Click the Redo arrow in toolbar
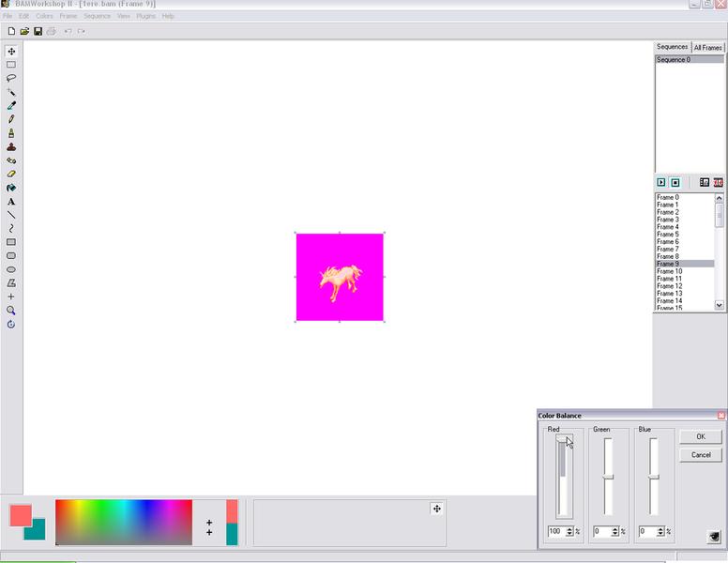Image resolution: width=728 pixels, height=563 pixels. [82, 31]
